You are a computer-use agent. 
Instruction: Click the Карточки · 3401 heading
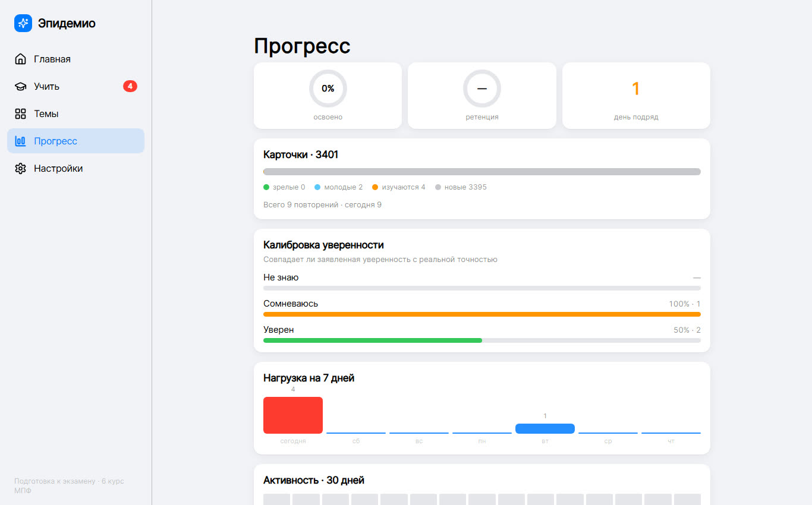tap(301, 155)
